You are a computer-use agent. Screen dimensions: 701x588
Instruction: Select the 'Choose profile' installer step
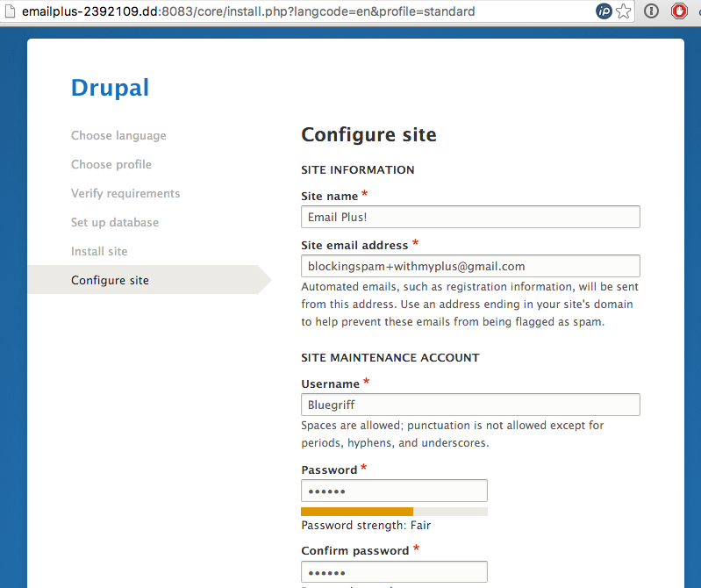pyautogui.click(x=111, y=164)
